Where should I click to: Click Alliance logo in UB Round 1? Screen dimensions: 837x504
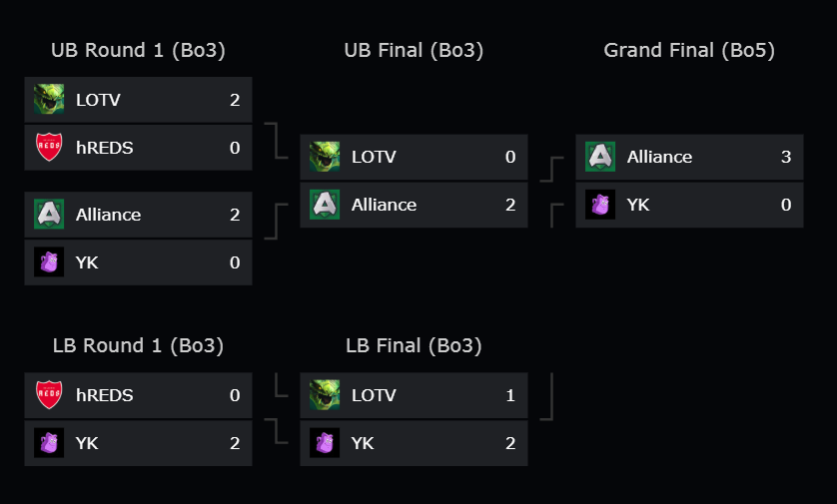pos(49,214)
